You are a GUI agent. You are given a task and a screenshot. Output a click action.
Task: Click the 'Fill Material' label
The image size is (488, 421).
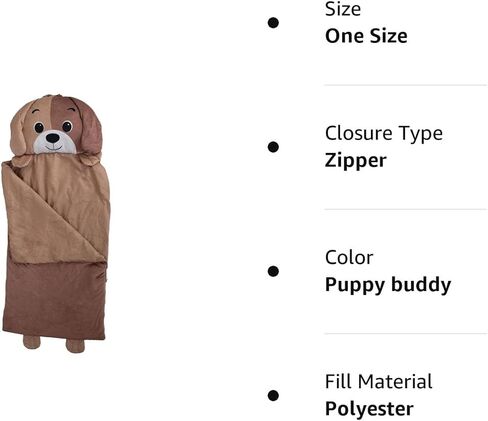tap(378, 382)
